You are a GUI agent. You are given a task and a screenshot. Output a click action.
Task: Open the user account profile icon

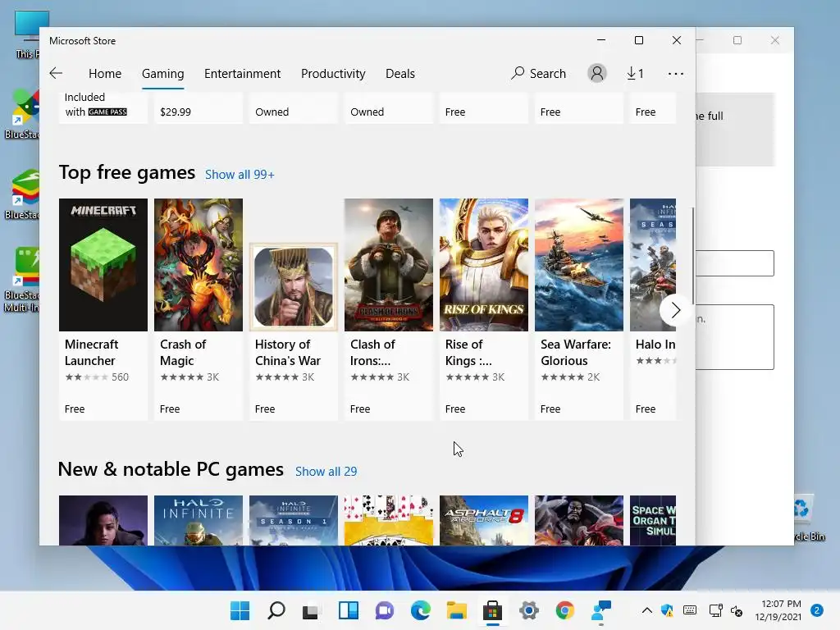coord(597,73)
